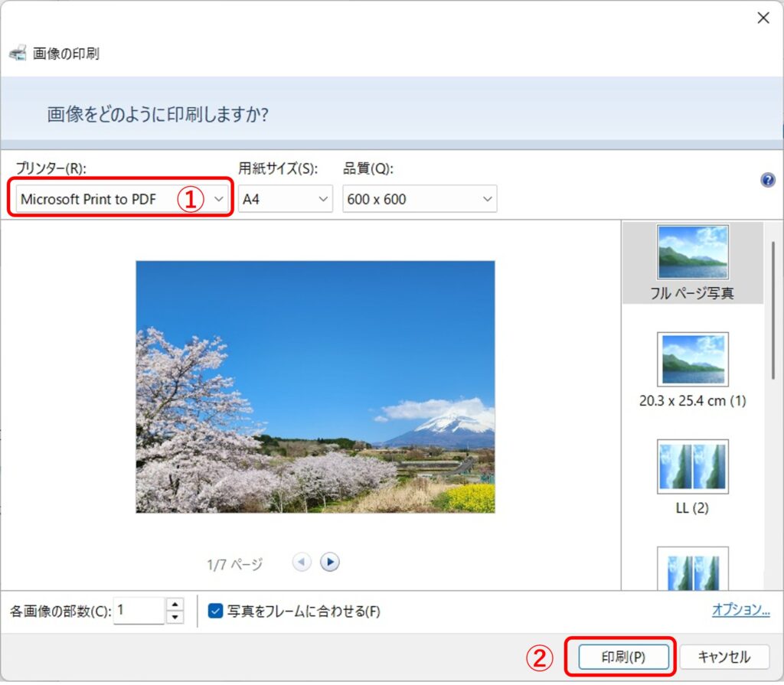Select the フル ページ写真 layout thumbnail
This screenshot has height=685, width=784.
coord(692,263)
